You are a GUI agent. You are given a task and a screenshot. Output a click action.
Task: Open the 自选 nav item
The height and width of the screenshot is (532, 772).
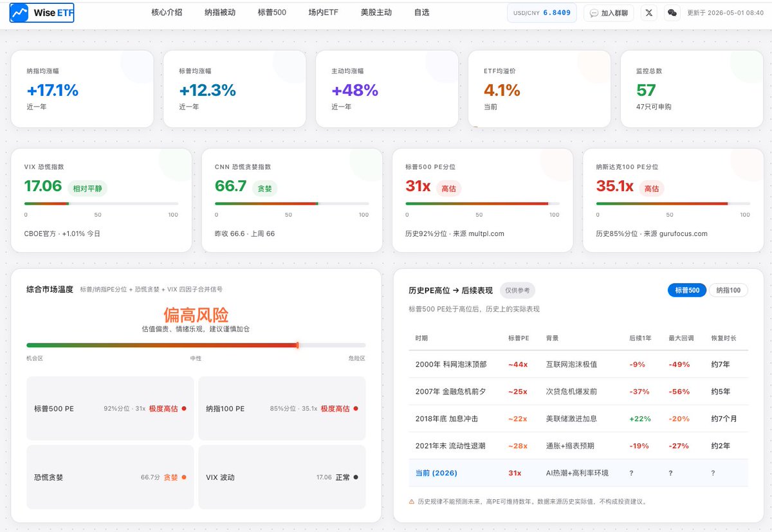tap(421, 12)
